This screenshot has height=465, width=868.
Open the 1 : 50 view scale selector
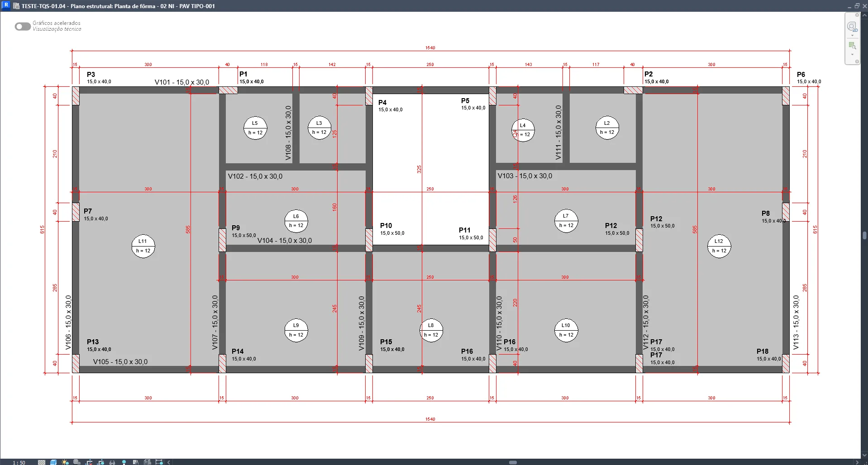click(19, 462)
